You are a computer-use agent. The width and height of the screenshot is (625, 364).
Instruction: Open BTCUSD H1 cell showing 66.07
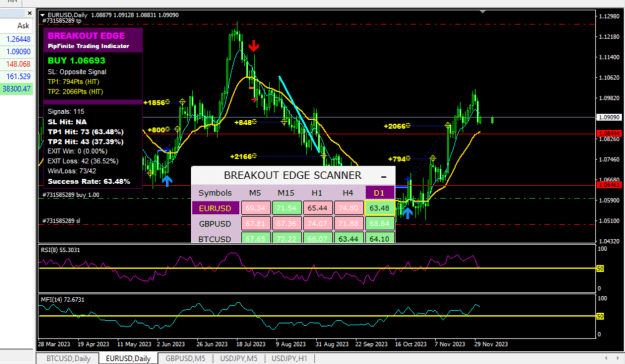point(317,238)
